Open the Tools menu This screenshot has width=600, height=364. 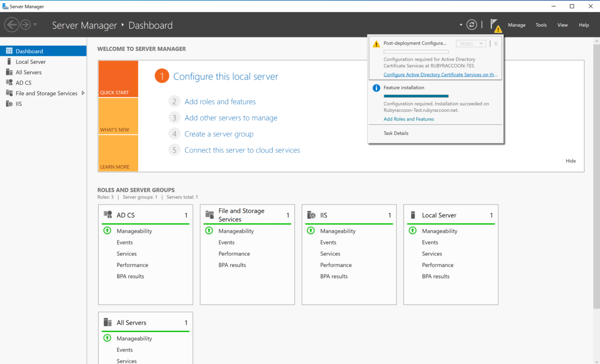point(541,25)
